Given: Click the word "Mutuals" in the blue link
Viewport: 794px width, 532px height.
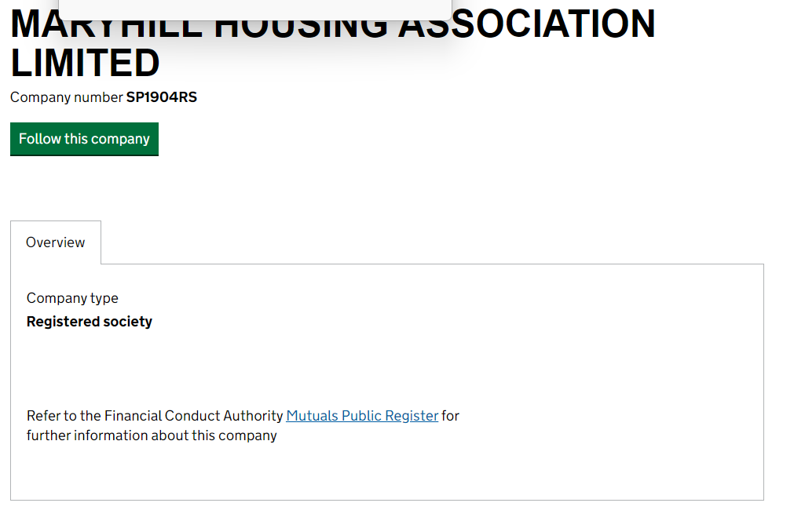Looking at the screenshot, I should [x=312, y=416].
